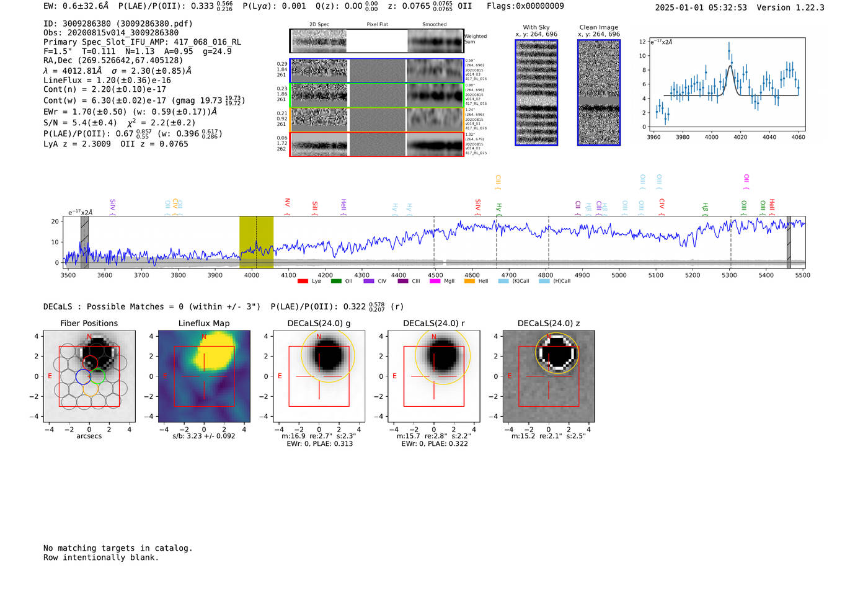Click the red SiIV line marker

(478, 207)
